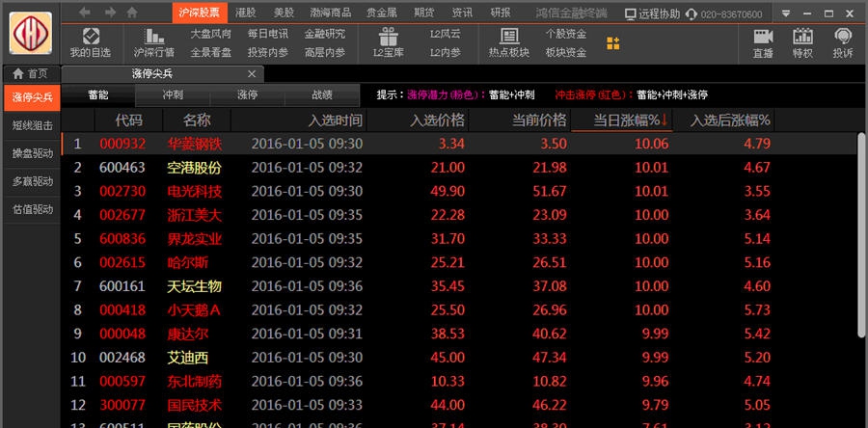This screenshot has height=428, width=868.
Task: Select the 艾迪西 stock row
Action: 458,358
